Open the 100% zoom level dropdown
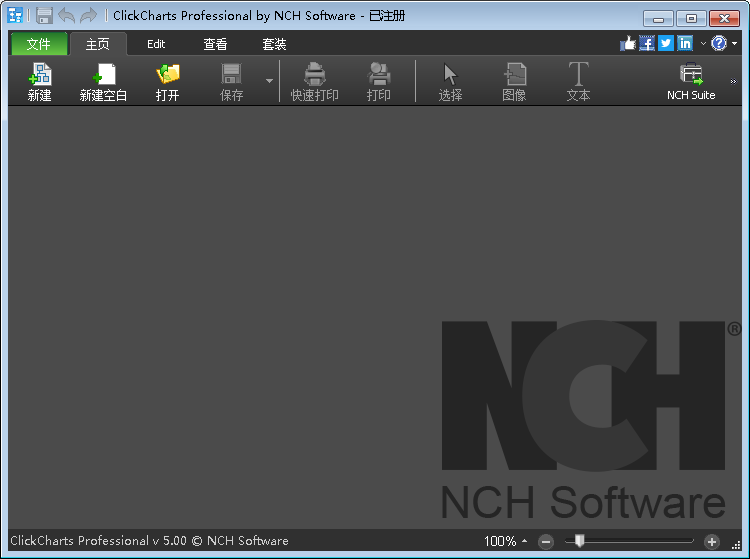The height and width of the screenshot is (559, 750). (x=505, y=541)
